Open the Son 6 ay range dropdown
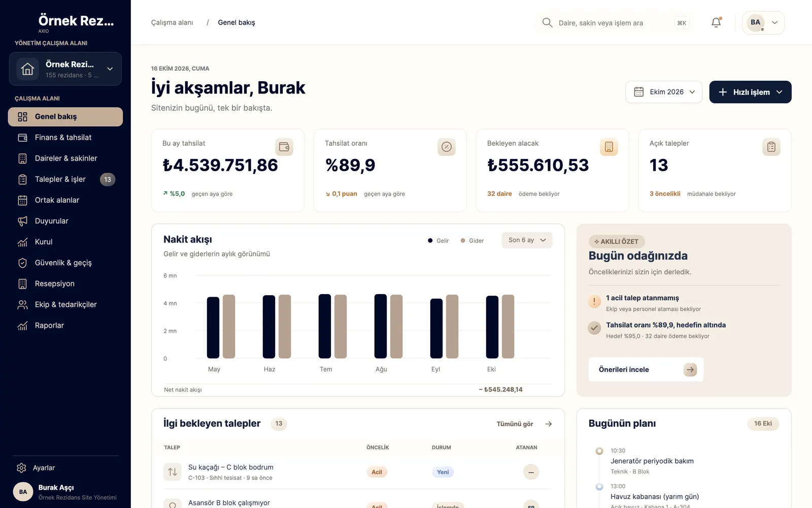Viewport: 812px width, 508px height. tap(527, 240)
